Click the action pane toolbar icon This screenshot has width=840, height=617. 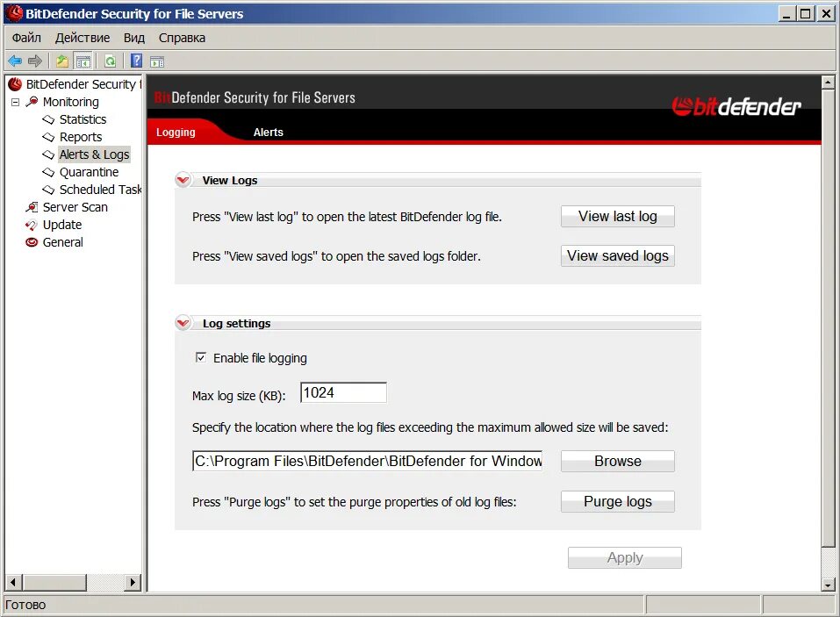point(157,61)
